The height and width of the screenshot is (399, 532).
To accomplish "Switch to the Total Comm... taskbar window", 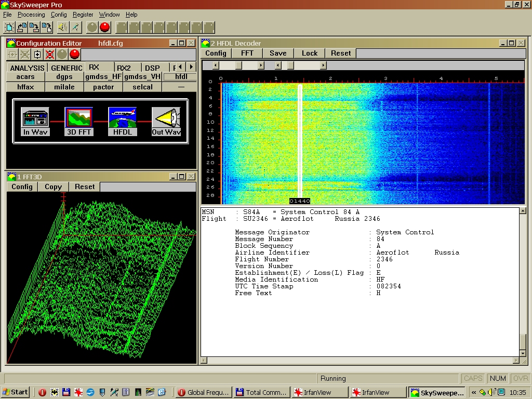I will tap(262, 393).
